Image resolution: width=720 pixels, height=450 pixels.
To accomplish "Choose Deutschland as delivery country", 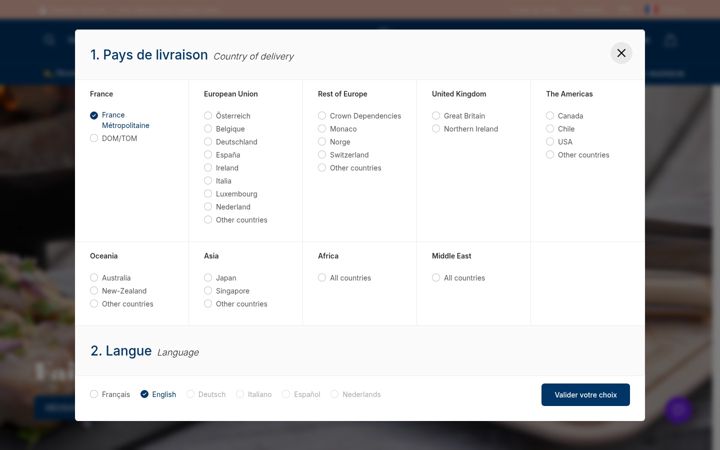I will (231, 142).
